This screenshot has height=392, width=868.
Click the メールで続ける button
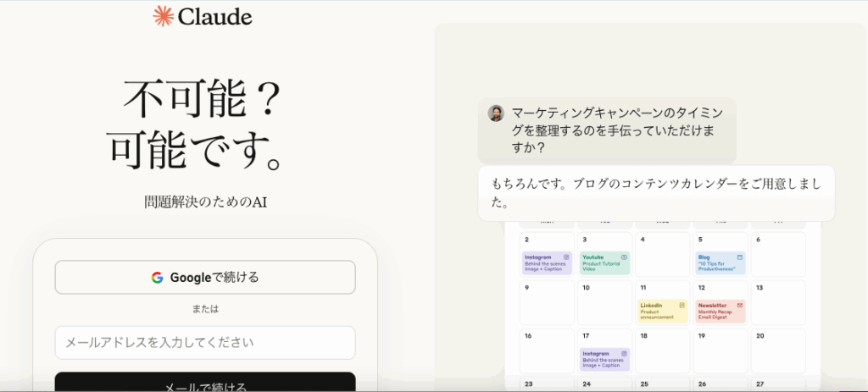205,382
